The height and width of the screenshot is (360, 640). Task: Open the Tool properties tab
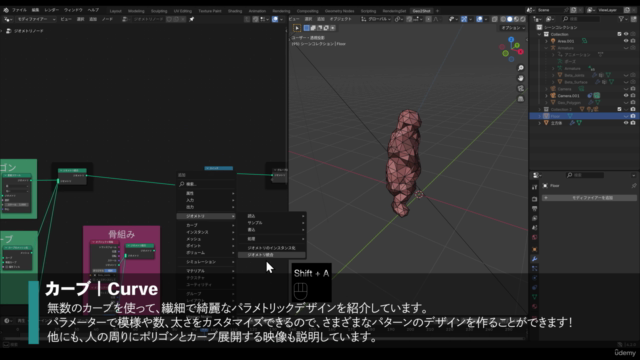(x=535, y=187)
